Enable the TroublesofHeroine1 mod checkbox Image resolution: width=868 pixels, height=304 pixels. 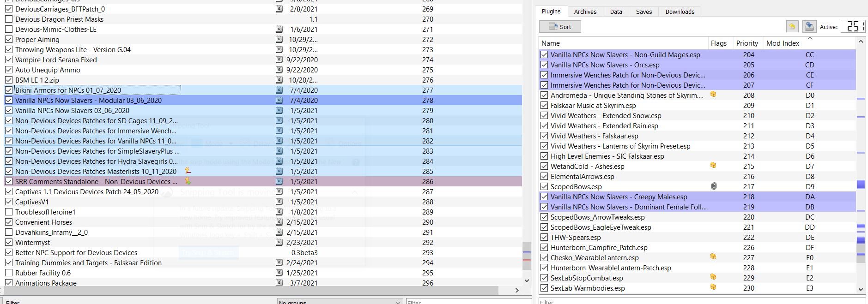coord(9,212)
